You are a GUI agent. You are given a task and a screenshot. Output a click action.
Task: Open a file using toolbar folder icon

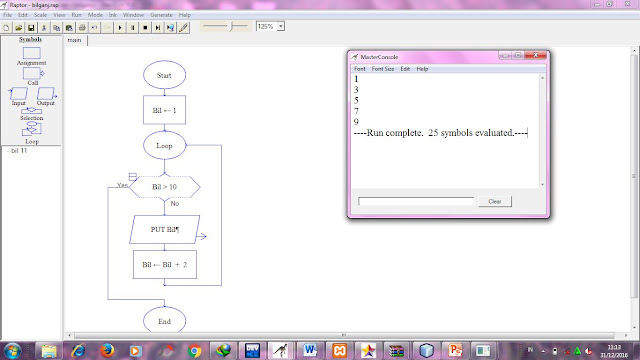[x=18, y=28]
